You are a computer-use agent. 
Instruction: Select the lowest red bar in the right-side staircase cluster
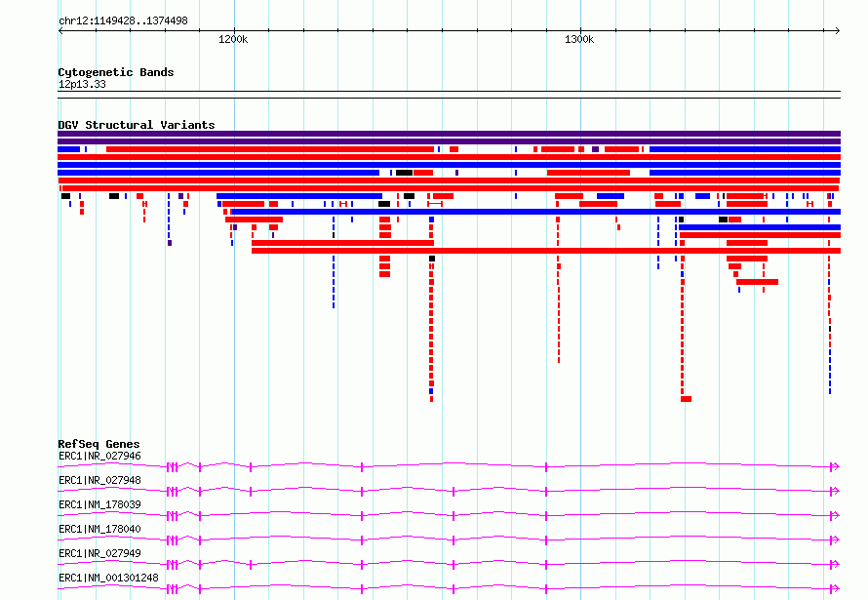point(757,282)
